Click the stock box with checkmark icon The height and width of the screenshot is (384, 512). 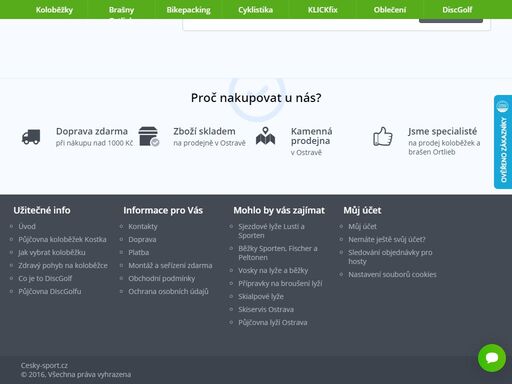point(149,136)
